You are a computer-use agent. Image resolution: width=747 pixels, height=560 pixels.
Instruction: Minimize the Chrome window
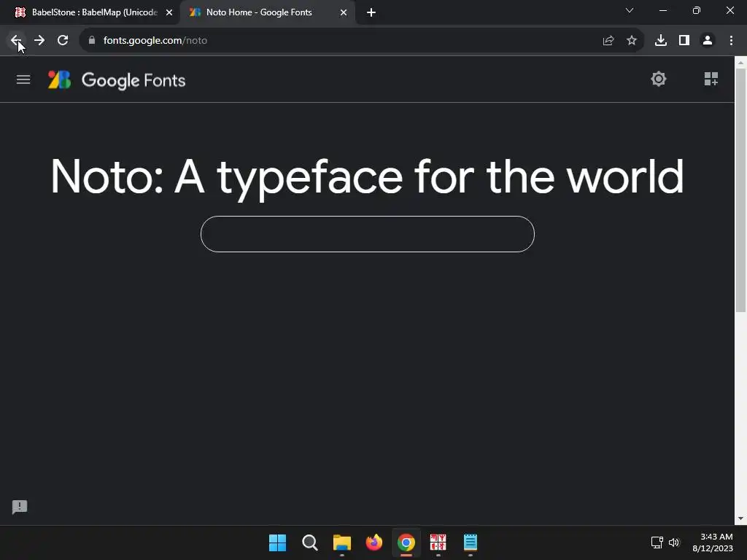pos(662,10)
